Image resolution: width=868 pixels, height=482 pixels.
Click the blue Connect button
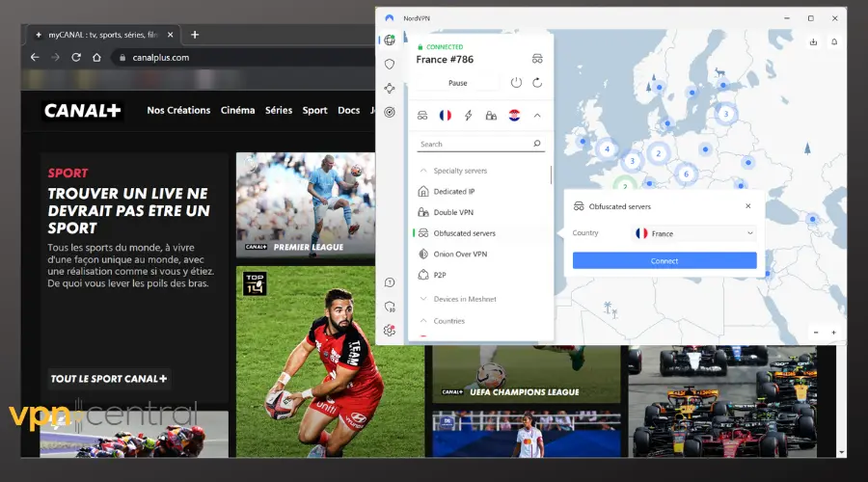pyautogui.click(x=665, y=260)
